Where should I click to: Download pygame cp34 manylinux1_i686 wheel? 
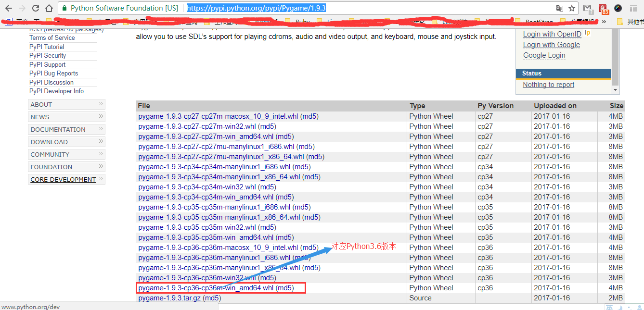[x=214, y=167]
